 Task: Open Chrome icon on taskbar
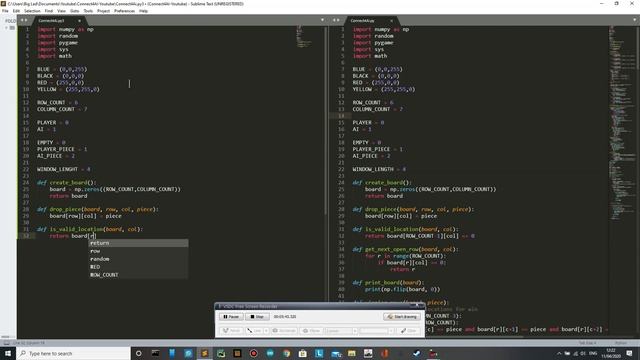(287, 353)
